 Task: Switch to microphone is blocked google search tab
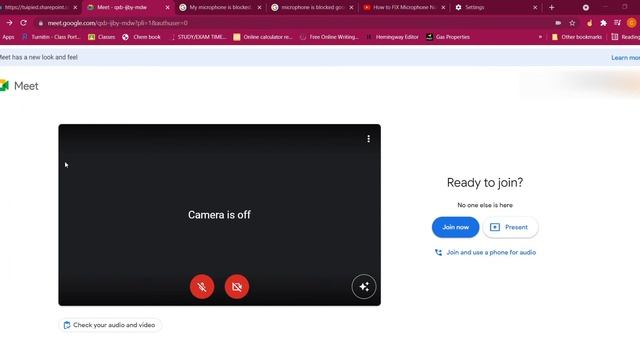tap(313, 7)
